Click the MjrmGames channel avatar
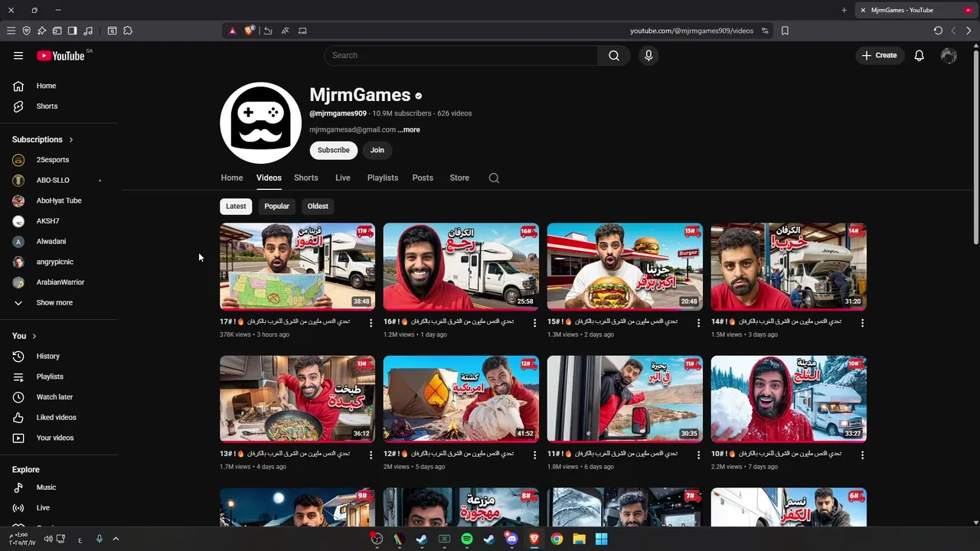Viewport: 980px width, 551px height. tap(260, 123)
